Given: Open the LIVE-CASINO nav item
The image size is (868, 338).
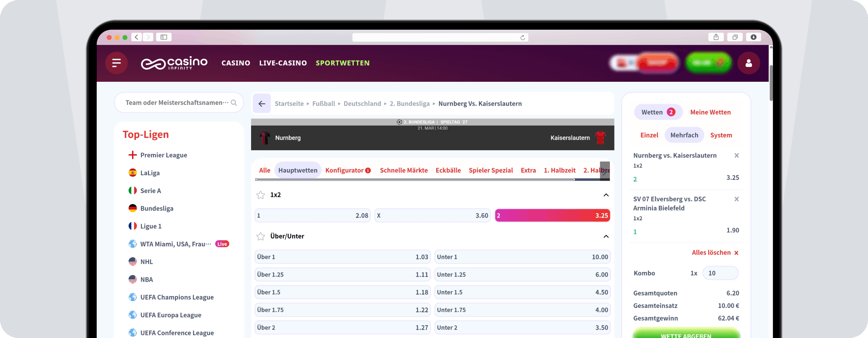Looking at the screenshot, I should coord(283,63).
